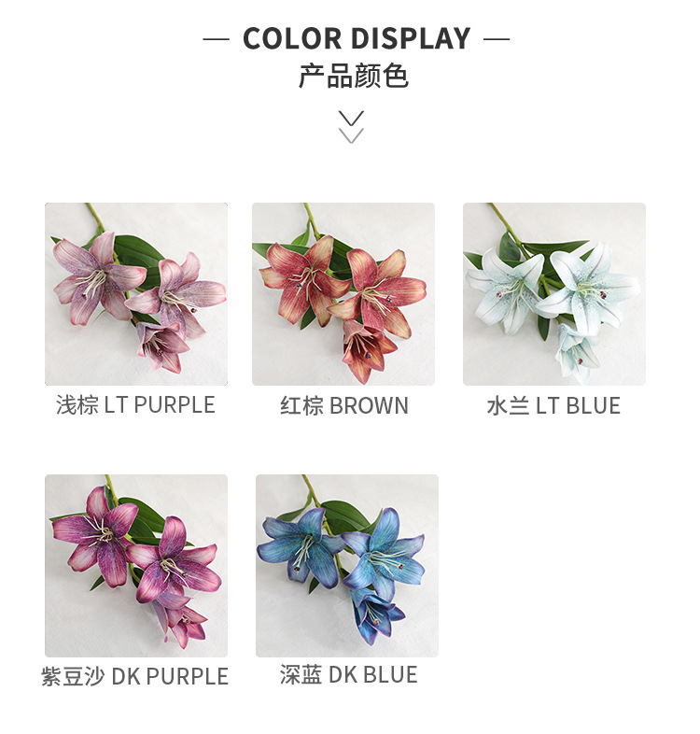This screenshot has height=734, width=700.
Task: Open the LT BLUE lily photo
Action: pos(554,294)
